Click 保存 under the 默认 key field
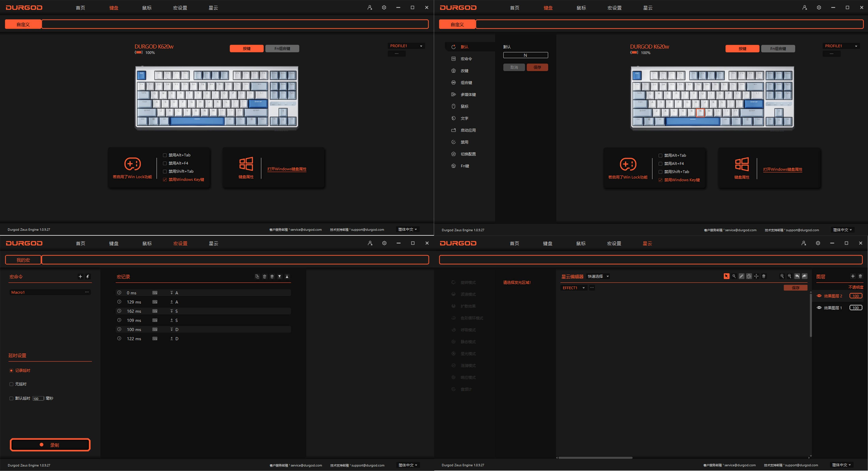The height and width of the screenshot is (471, 868). (x=537, y=67)
